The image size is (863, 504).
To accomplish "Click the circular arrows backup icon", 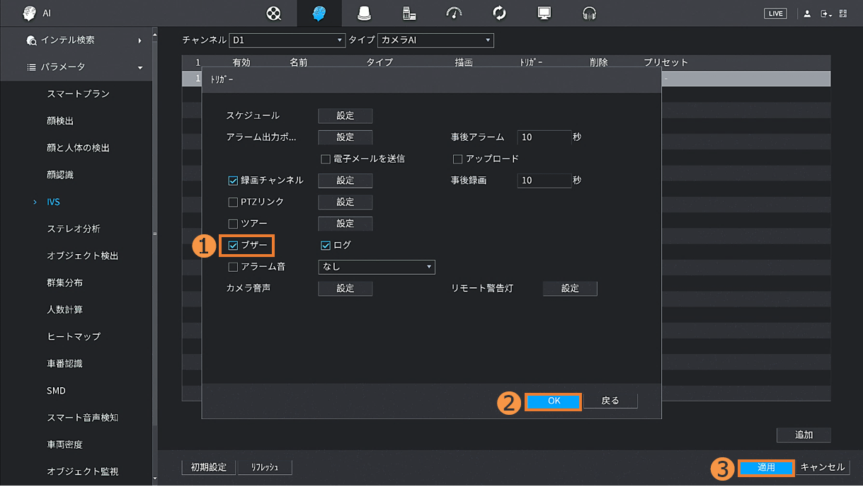I will [x=499, y=13].
